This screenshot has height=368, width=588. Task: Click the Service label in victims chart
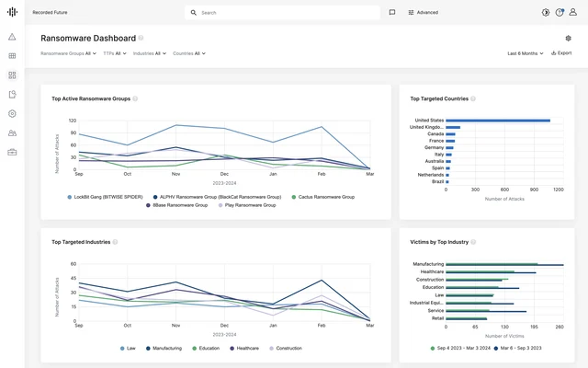435,311
